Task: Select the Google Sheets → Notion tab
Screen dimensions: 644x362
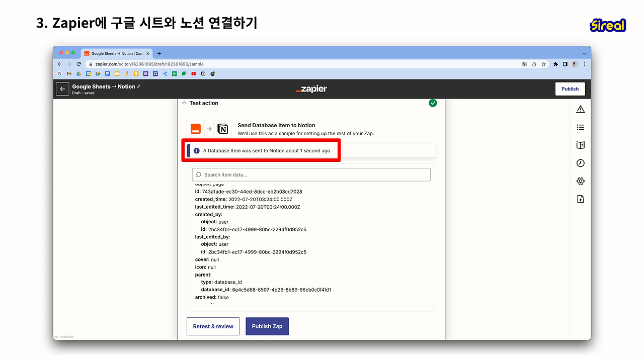Action: 117,53
